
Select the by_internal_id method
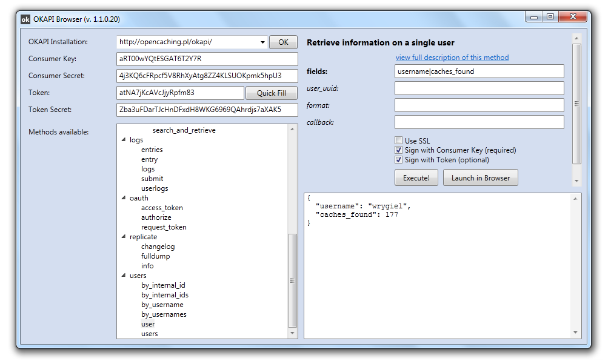click(x=163, y=285)
